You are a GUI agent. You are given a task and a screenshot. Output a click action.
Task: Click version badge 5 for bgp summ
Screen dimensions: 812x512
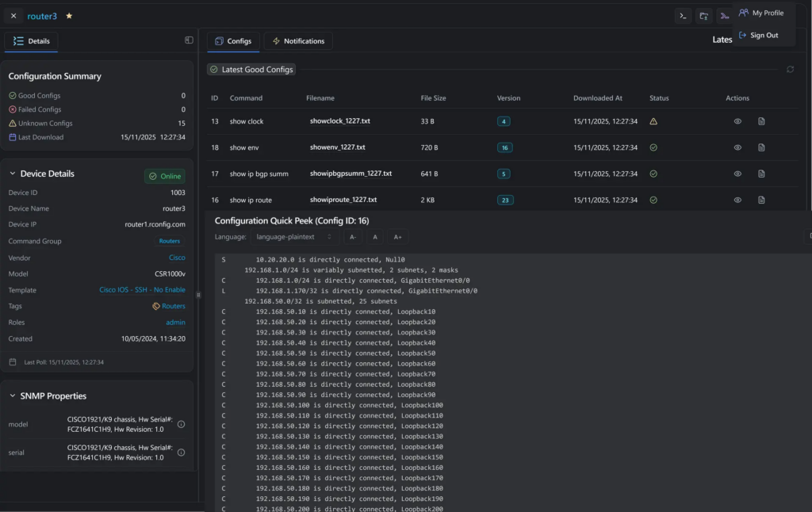[504, 174]
